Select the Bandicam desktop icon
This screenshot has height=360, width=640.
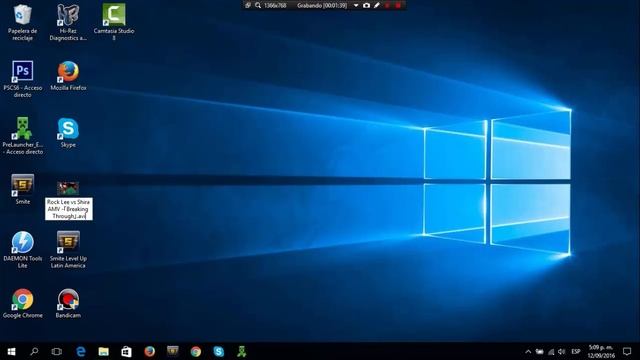click(x=68, y=303)
